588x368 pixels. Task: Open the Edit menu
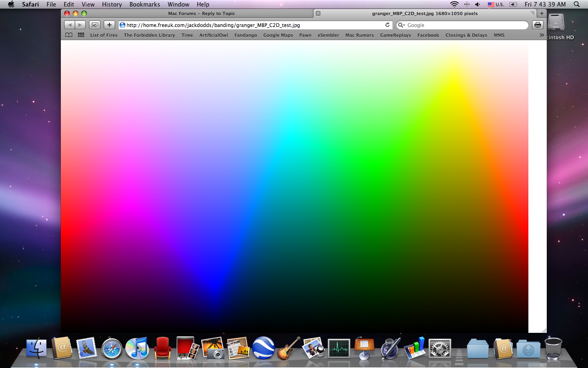point(69,4)
